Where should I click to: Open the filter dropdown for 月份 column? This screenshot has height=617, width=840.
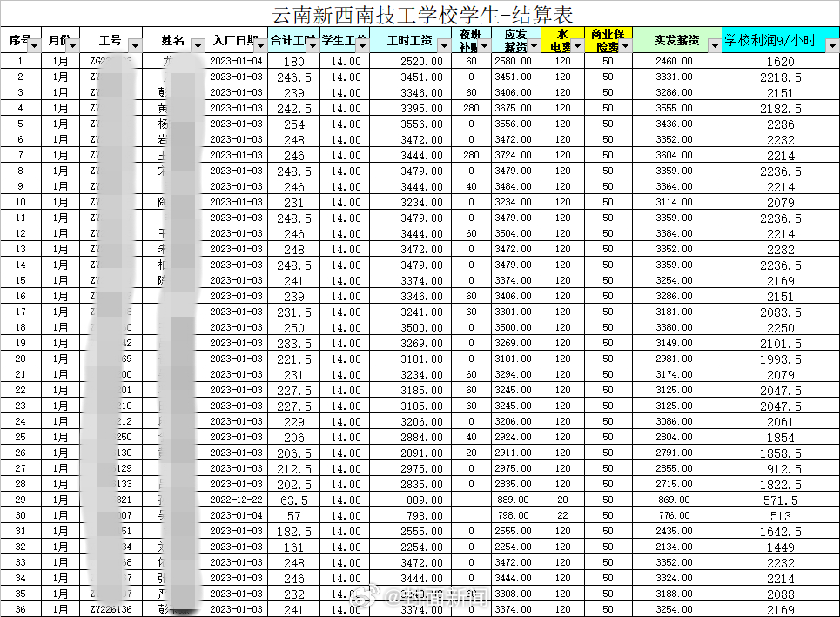pyautogui.click(x=72, y=46)
